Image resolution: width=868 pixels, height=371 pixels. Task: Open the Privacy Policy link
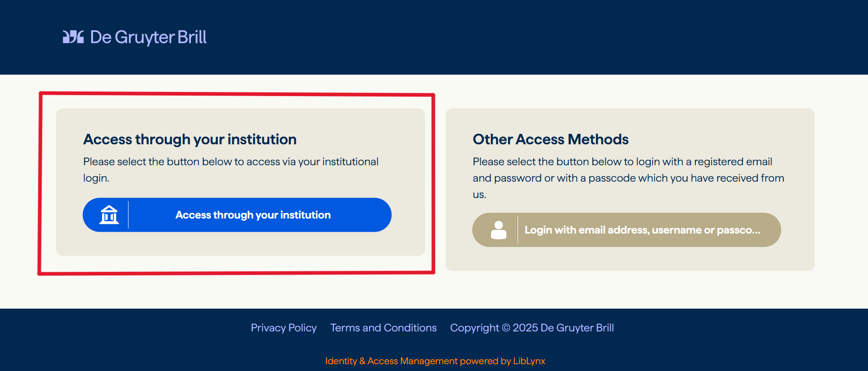pos(283,328)
